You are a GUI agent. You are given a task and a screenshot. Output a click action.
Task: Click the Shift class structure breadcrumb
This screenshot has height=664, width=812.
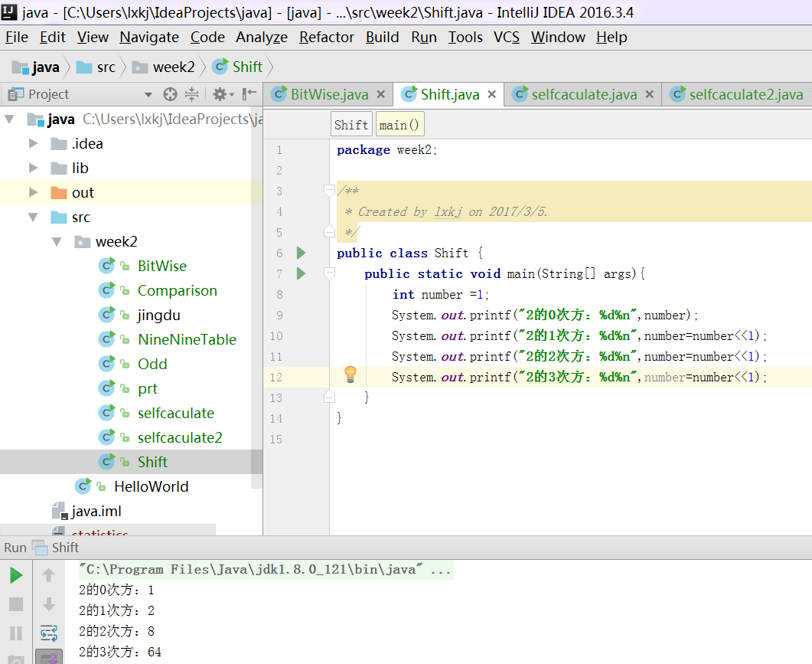(x=351, y=125)
